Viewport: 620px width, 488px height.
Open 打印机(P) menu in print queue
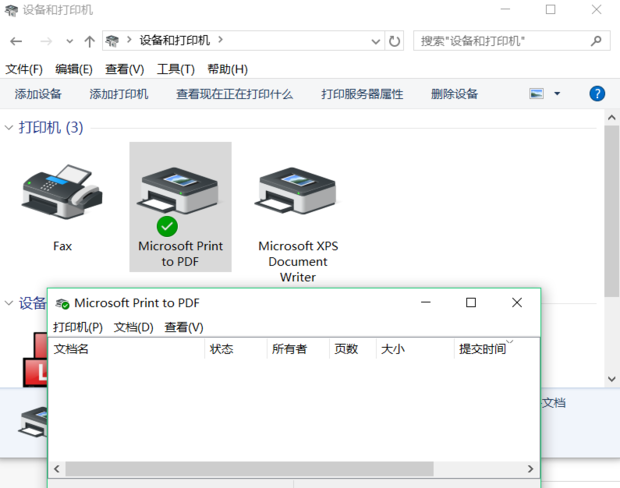[78, 327]
